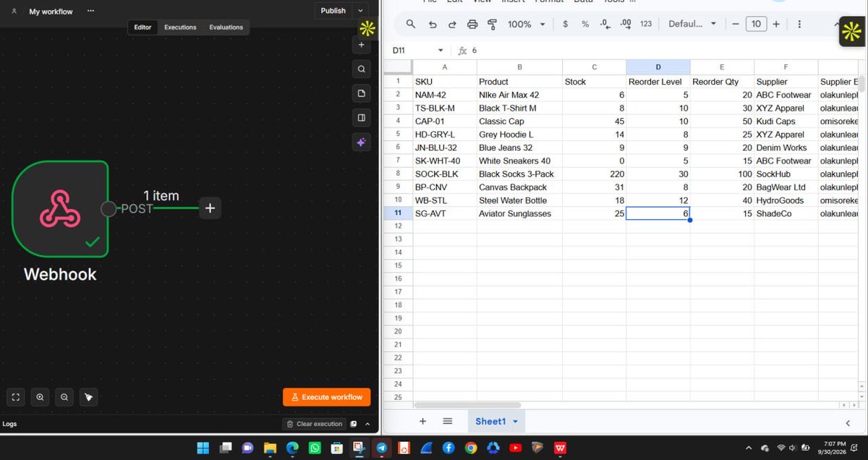
Task: Select the stock value 220 cell
Action: (x=594, y=174)
